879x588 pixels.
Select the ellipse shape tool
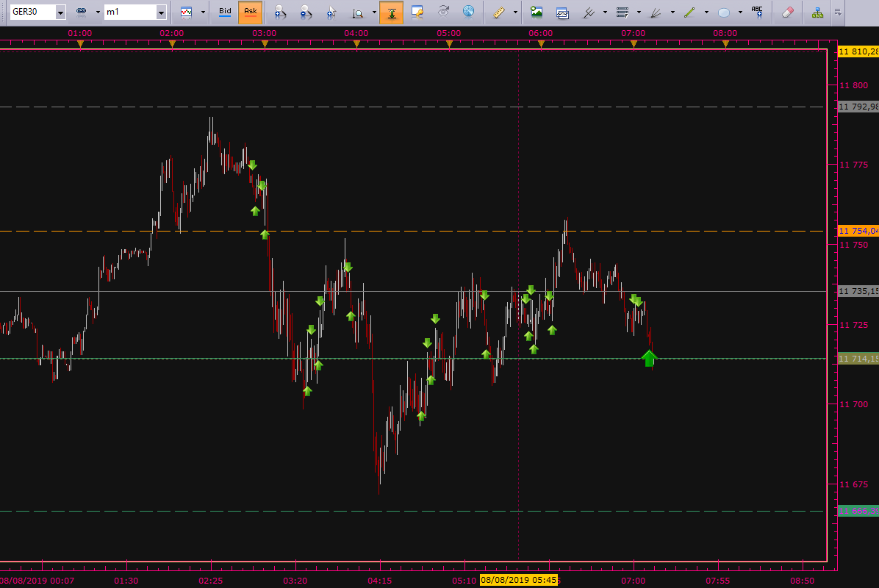pos(724,12)
